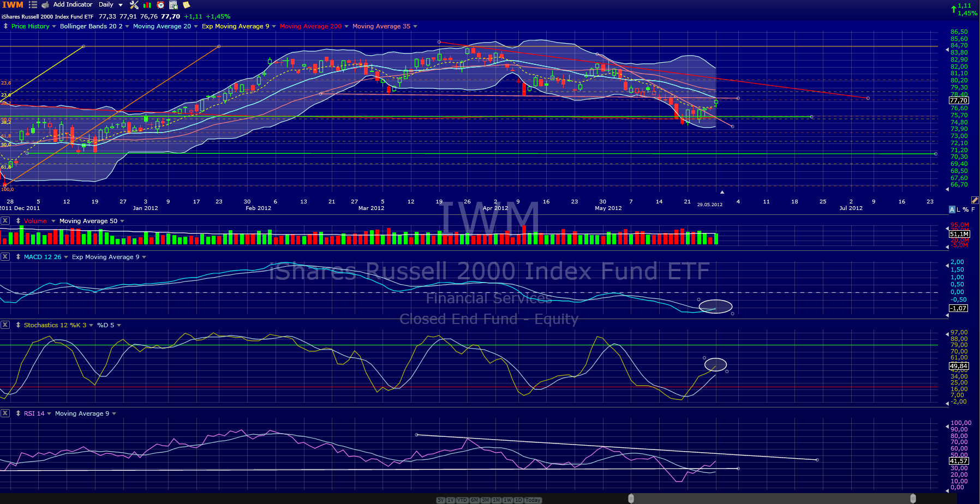Click the MACD panel move handle arrows
Image resolution: width=980 pixels, height=504 pixels.
pos(18,257)
